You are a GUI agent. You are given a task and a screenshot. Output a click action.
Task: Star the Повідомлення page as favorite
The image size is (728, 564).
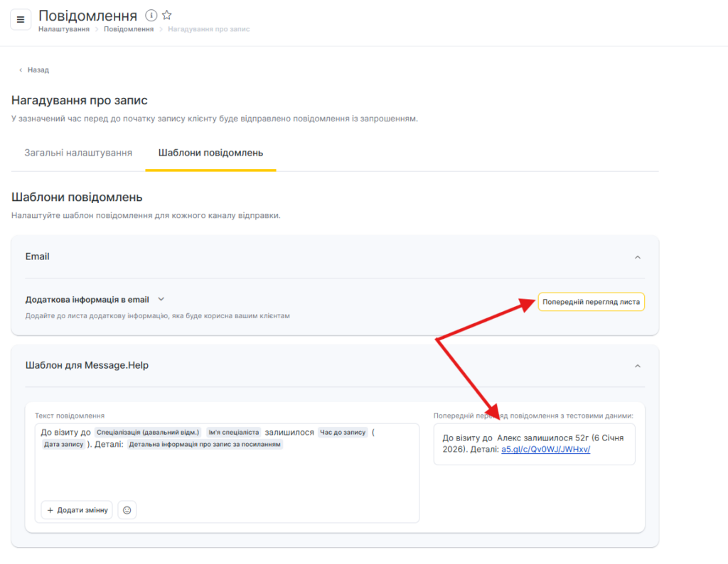pyautogui.click(x=167, y=15)
